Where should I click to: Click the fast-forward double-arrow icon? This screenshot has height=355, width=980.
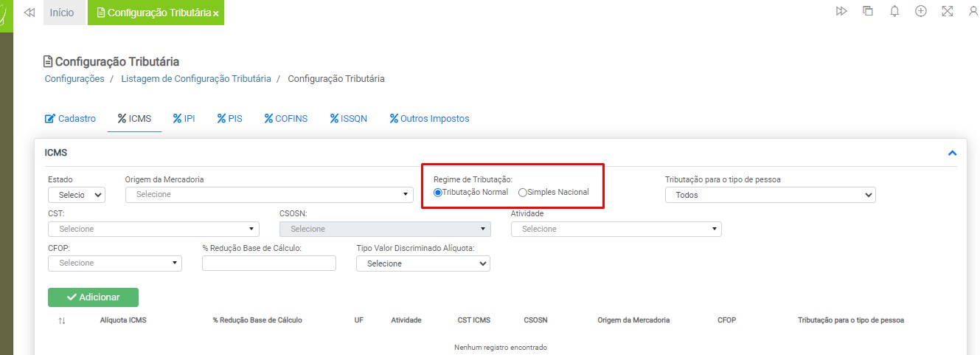pos(841,12)
